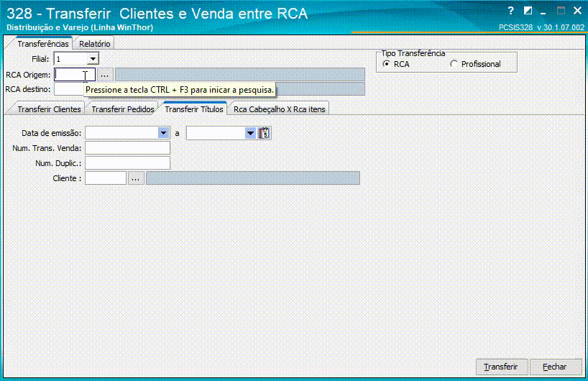Open the Transferir Títulos tab
Viewport: 588px width, 381px height.
coord(194,109)
